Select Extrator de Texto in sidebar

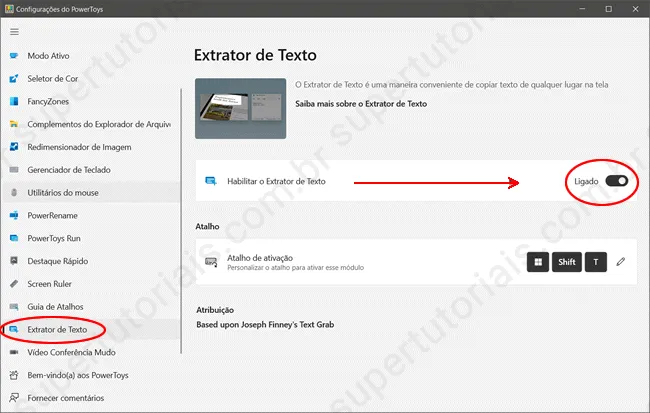pos(57,329)
